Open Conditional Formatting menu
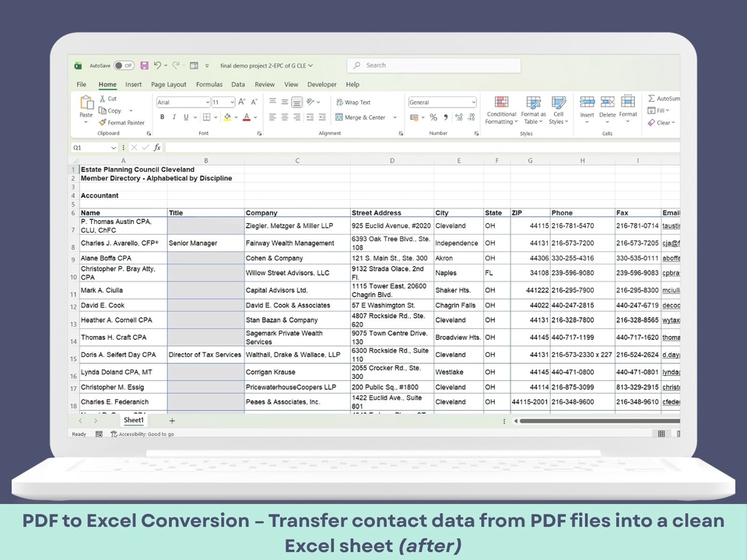Image resolution: width=747 pixels, height=560 pixels. (501, 110)
